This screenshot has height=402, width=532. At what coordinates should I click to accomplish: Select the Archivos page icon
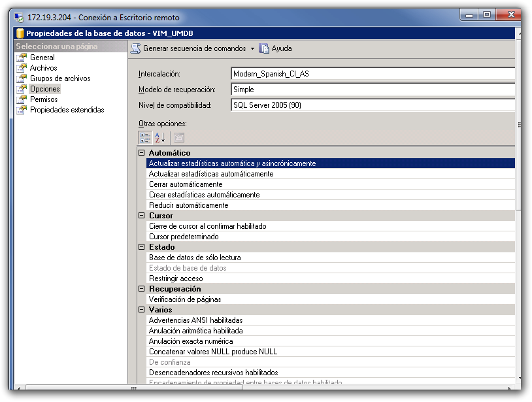[22, 68]
